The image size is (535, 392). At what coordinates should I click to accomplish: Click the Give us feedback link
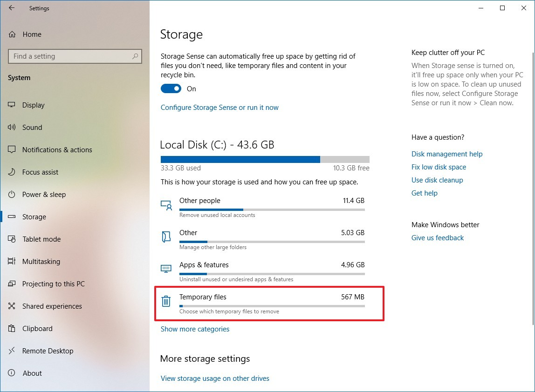pyautogui.click(x=437, y=238)
